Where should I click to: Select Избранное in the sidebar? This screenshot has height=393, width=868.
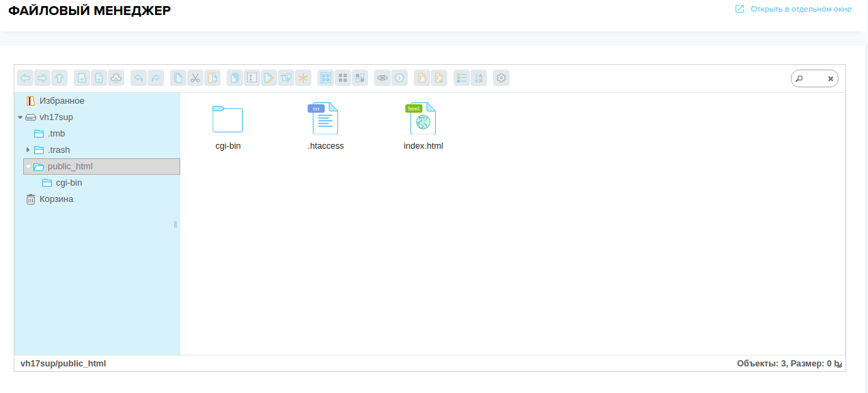point(61,101)
